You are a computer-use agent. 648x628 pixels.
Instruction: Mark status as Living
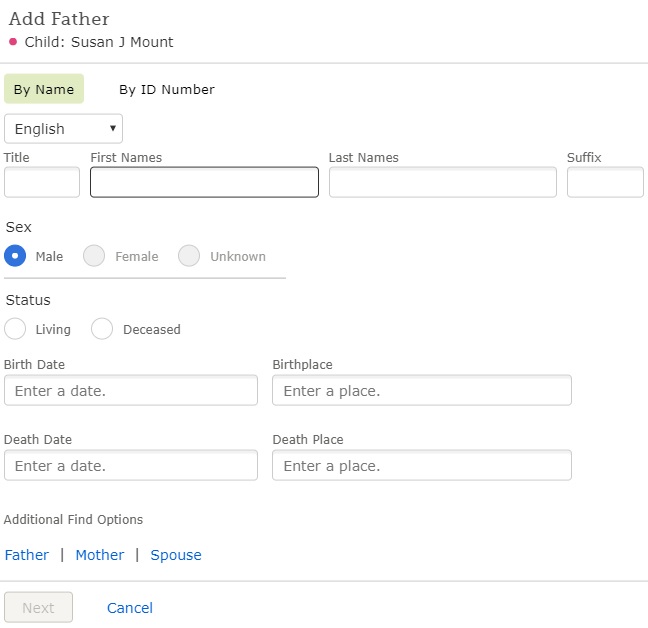coord(15,329)
